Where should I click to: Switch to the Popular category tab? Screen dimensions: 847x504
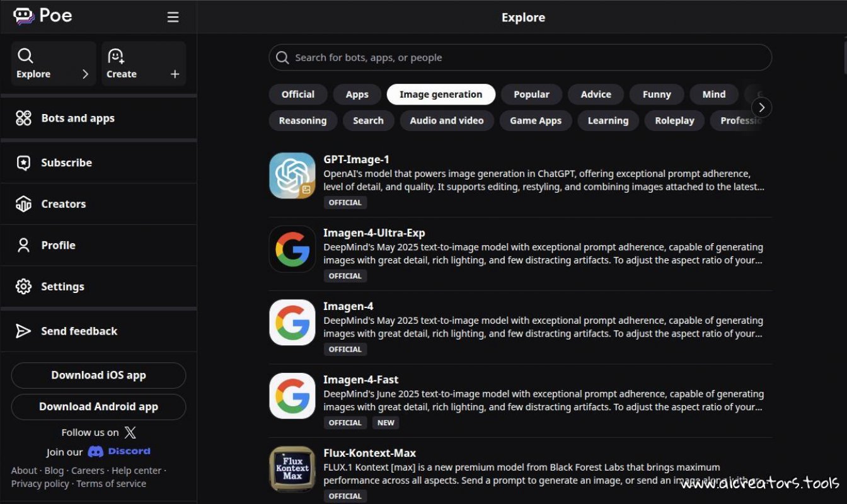tap(531, 94)
